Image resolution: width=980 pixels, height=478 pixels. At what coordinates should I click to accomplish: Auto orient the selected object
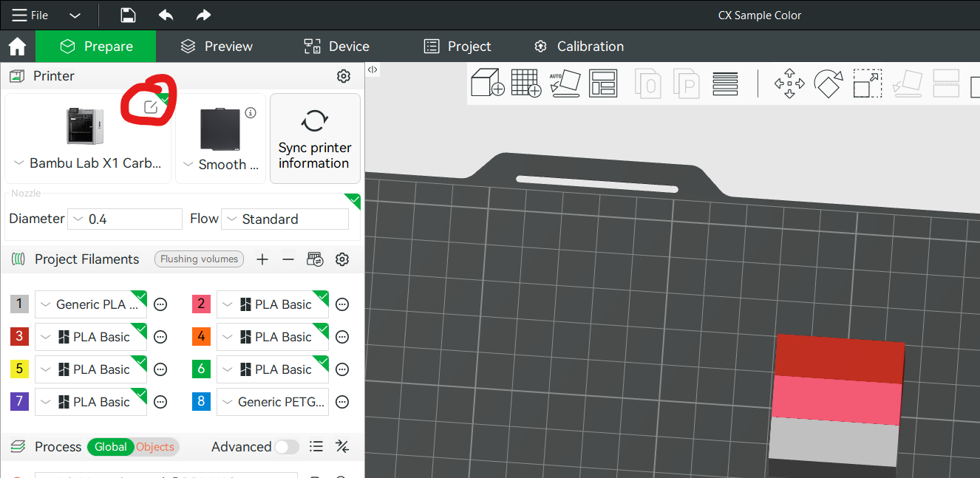565,83
